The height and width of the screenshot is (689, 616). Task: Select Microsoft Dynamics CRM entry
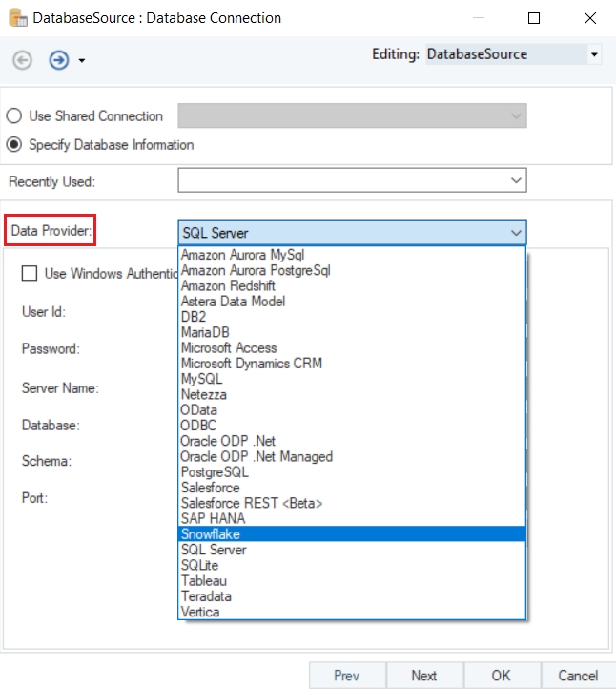click(x=252, y=364)
